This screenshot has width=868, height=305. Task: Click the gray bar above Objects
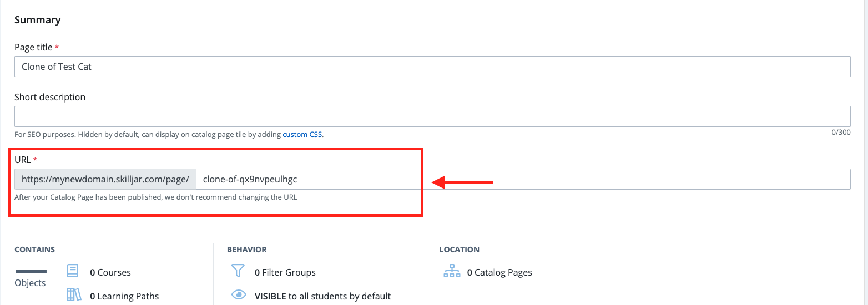coord(31,271)
